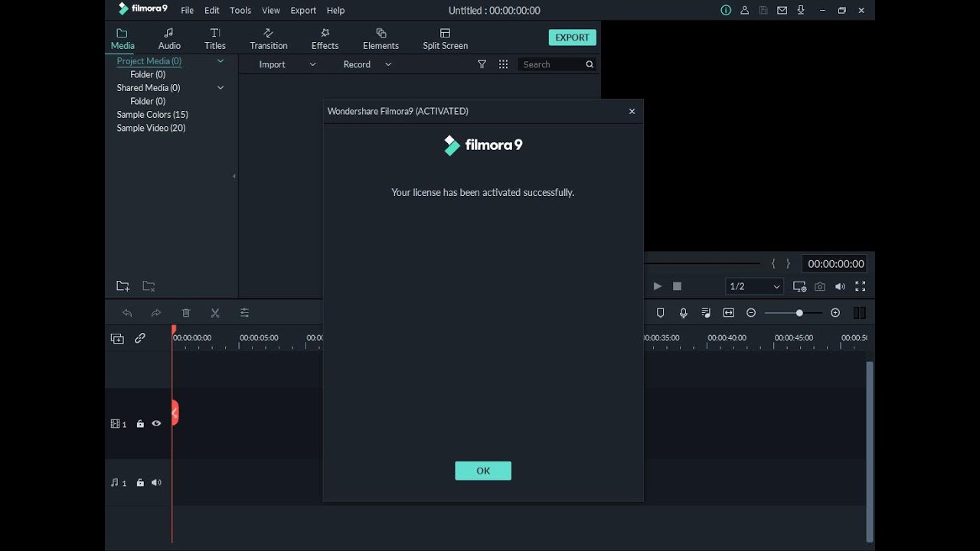980x551 pixels.
Task: Add a marker using the marker icon
Action: [660, 312]
